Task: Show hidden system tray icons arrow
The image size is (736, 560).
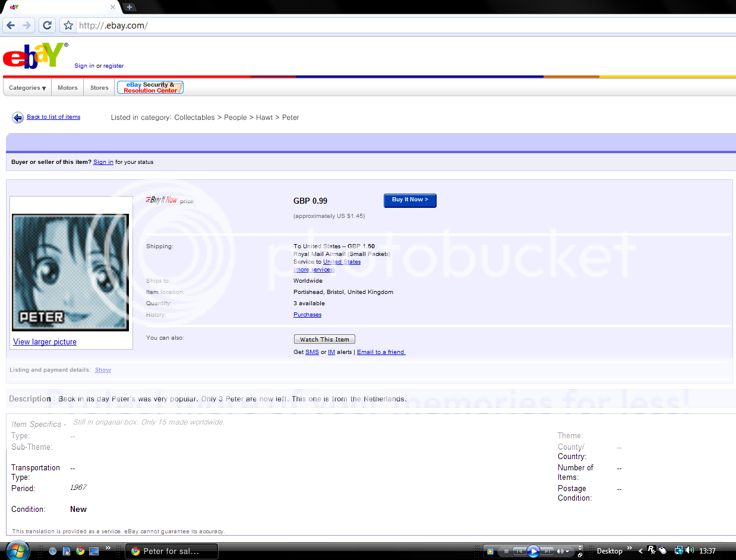Action: click(x=640, y=551)
